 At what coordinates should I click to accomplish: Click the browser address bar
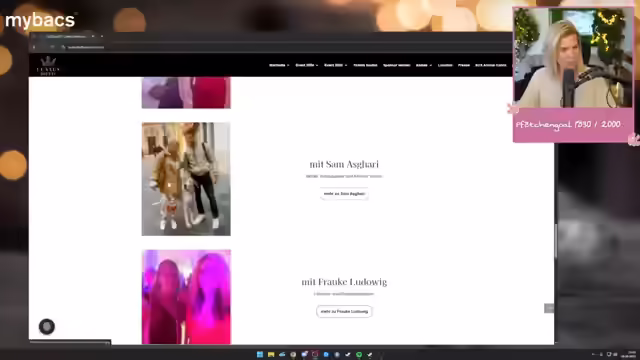286,47
